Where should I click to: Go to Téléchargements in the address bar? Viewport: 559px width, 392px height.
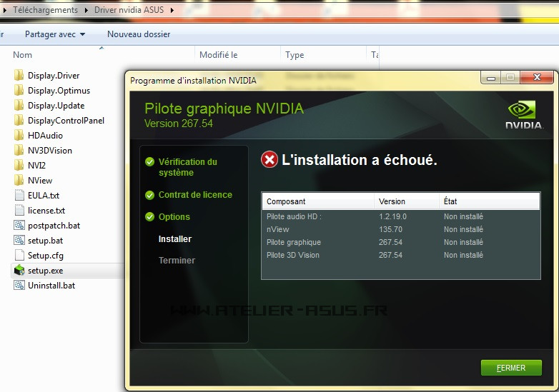[45, 10]
